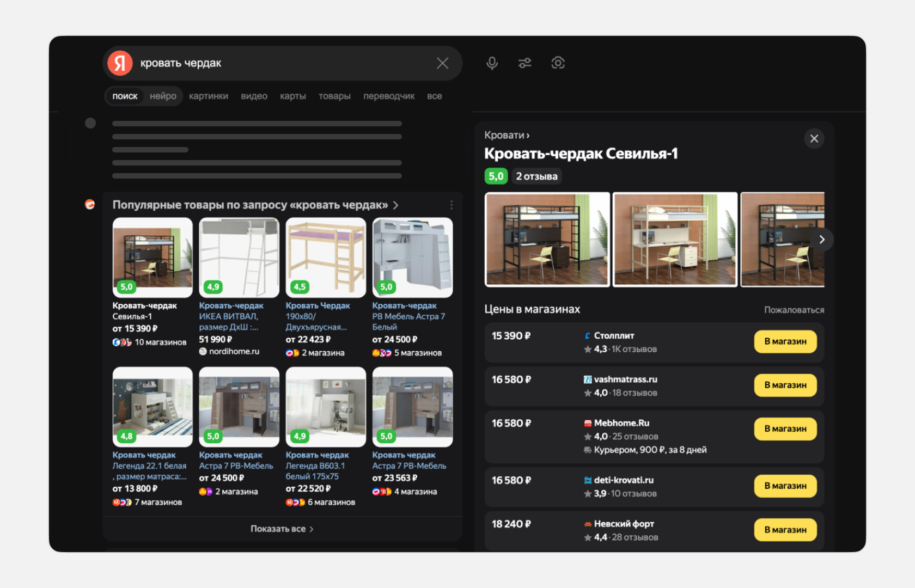Show next product photos arrow
Viewport: 915px width, 588px height.
pos(822,240)
